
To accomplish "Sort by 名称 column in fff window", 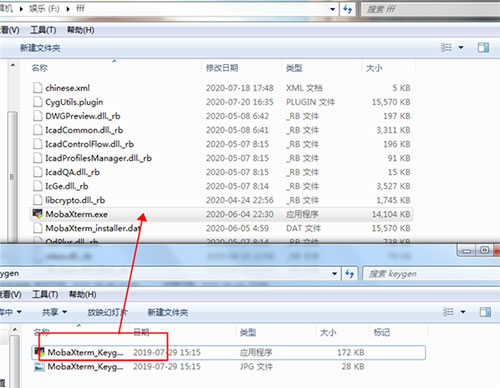I will tap(40, 68).
